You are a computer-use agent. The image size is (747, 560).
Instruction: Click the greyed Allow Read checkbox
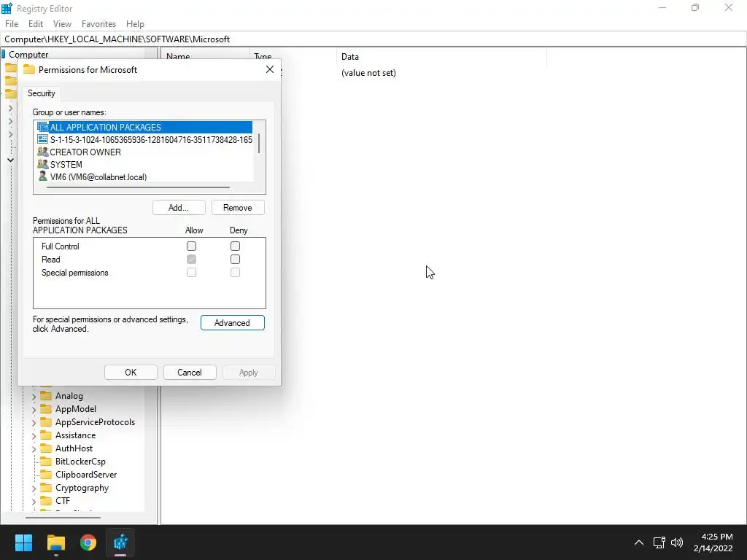tap(192, 260)
